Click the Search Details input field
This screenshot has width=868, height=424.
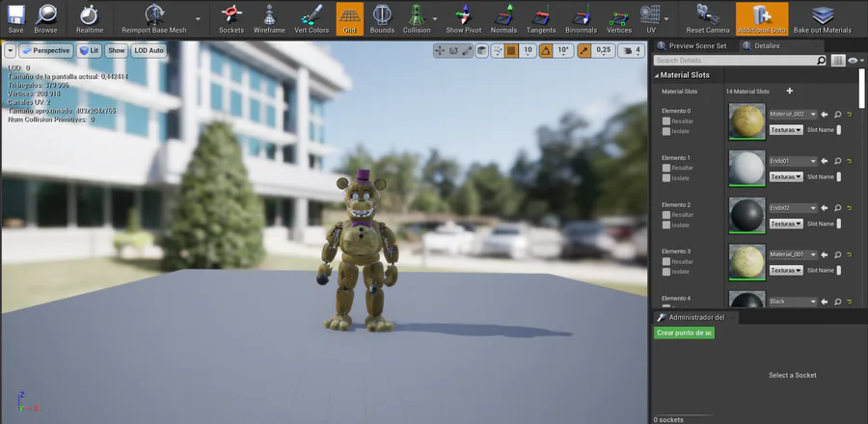735,61
